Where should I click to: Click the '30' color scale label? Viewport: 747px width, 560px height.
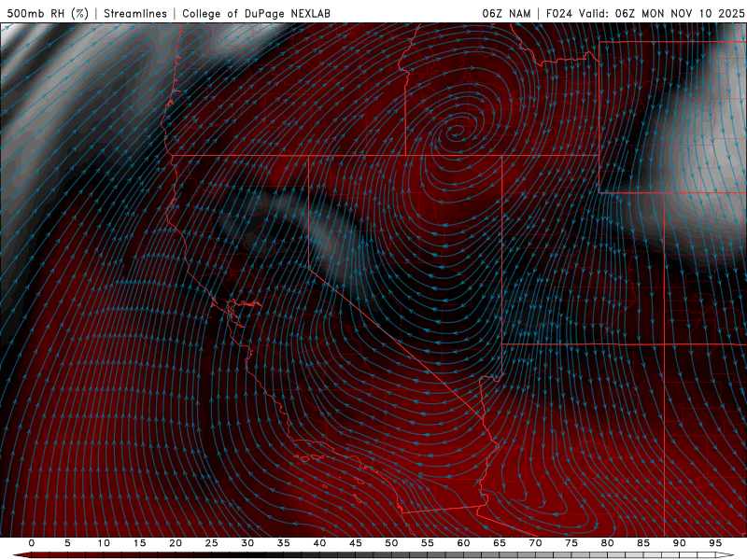247,543
